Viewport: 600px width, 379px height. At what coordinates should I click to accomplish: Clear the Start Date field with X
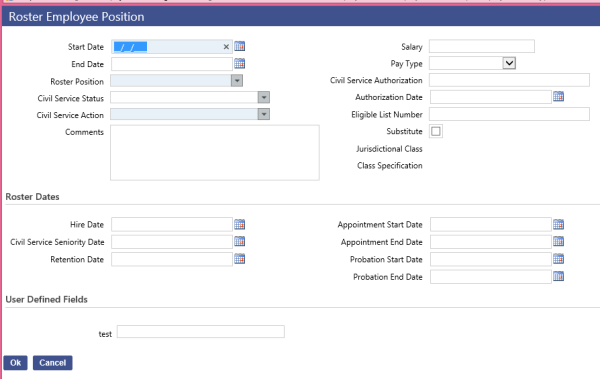click(x=226, y=47)
